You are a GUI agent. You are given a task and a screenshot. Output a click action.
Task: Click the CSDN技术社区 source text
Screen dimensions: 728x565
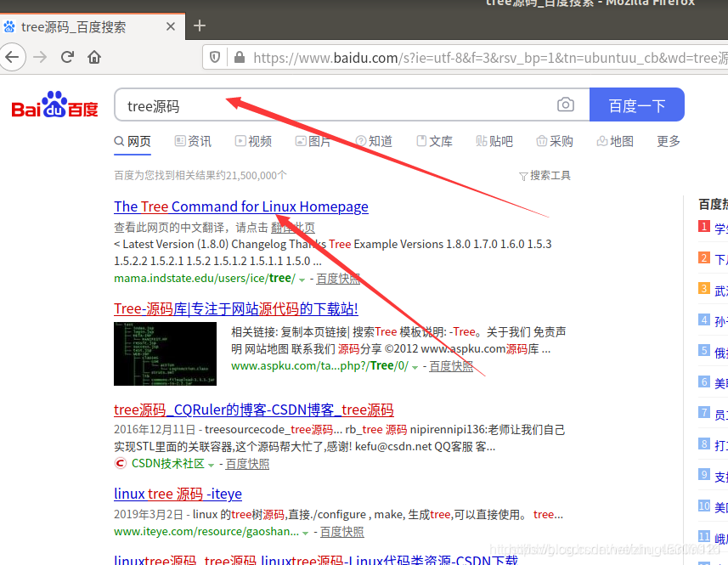pyautogui.click(x=168, y=464)
